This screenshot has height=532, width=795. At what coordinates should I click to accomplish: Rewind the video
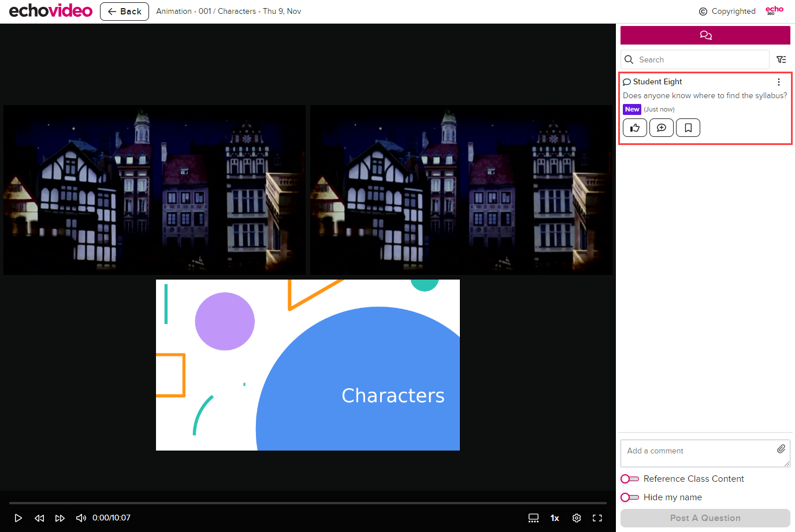39,518
